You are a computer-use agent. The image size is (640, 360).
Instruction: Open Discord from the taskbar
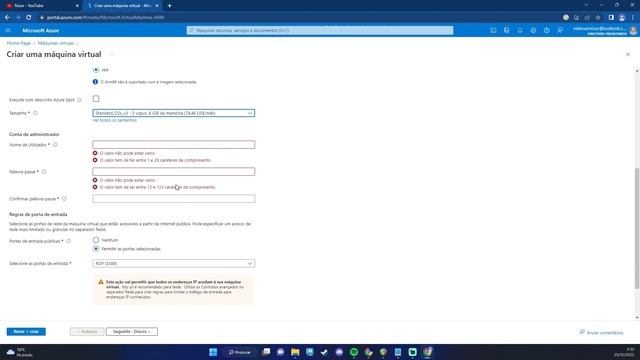[339, 352]
